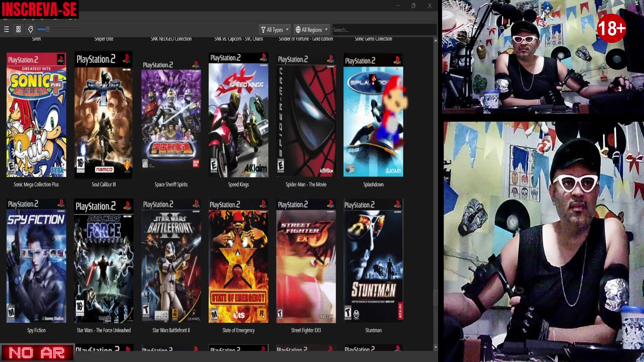The height and width of the screenshot is (362, 644).
Task: Click the 'Star Wars Battlefront II' title text
Action: tap(171, 330)
